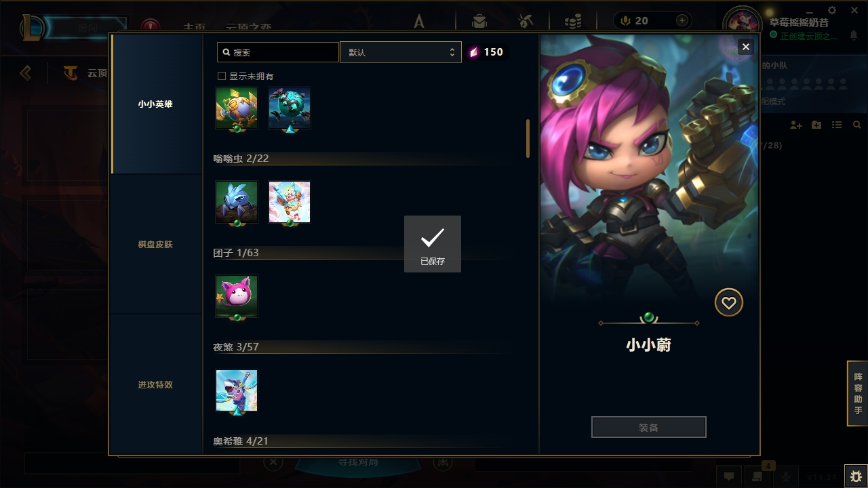Screen dimensions: 868x488
Task: Open the 默认 sort dropdown
Action: [400, 52]
